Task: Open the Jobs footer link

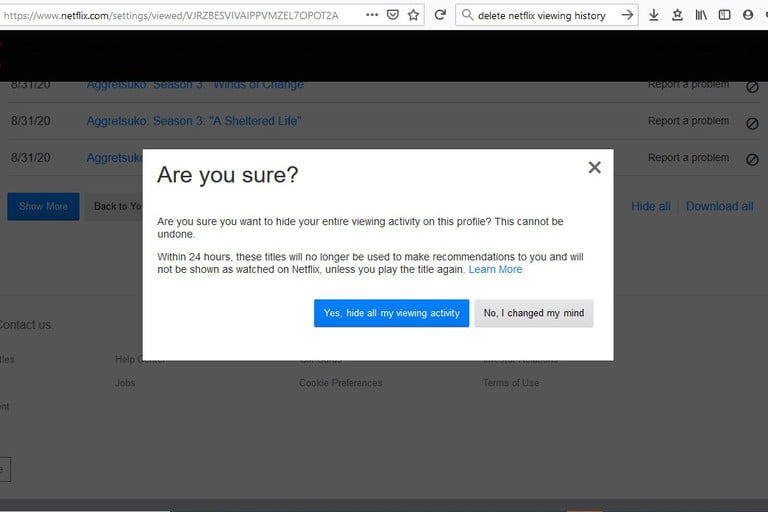Action: 125,383
